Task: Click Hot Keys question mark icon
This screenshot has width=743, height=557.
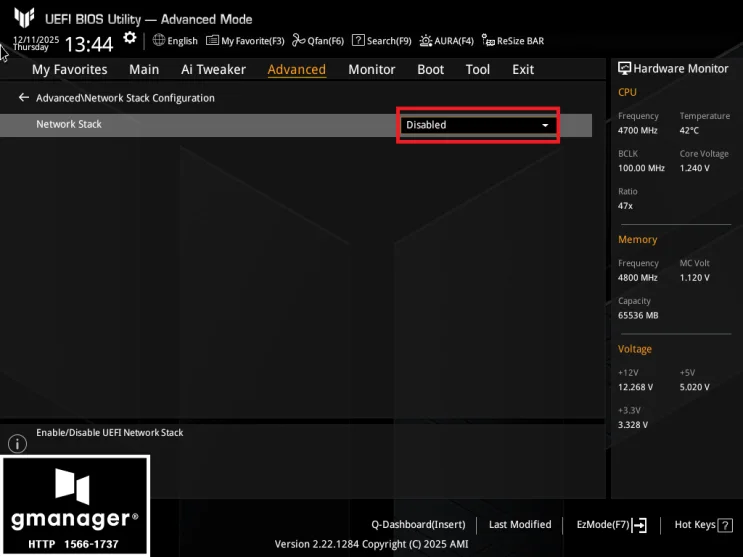Action: pos(725,525)
